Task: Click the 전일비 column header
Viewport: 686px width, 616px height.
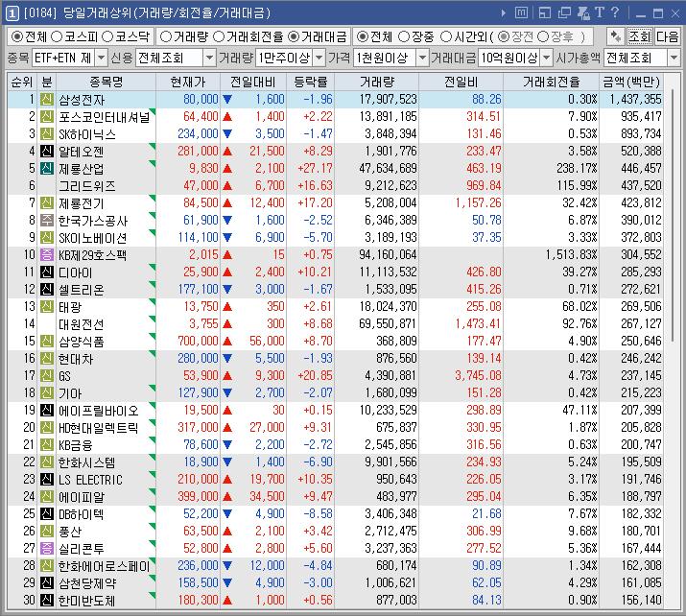Action: point(461,82)
